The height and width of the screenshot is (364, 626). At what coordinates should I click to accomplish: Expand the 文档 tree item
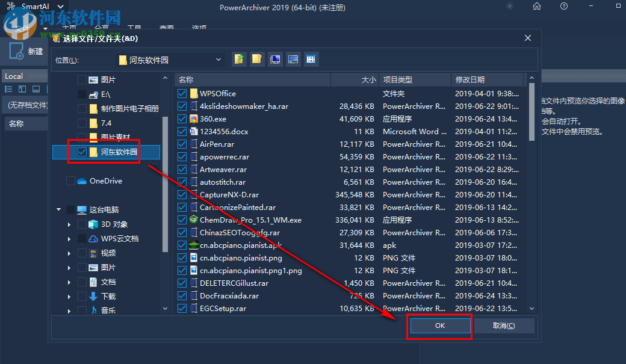coord(68,282)
